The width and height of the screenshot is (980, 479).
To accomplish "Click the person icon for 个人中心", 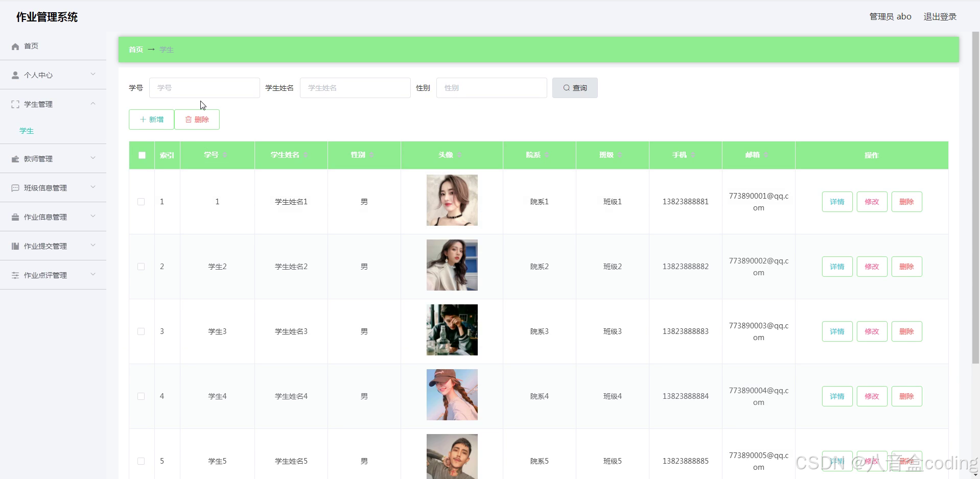I will [x=15, y=75].
